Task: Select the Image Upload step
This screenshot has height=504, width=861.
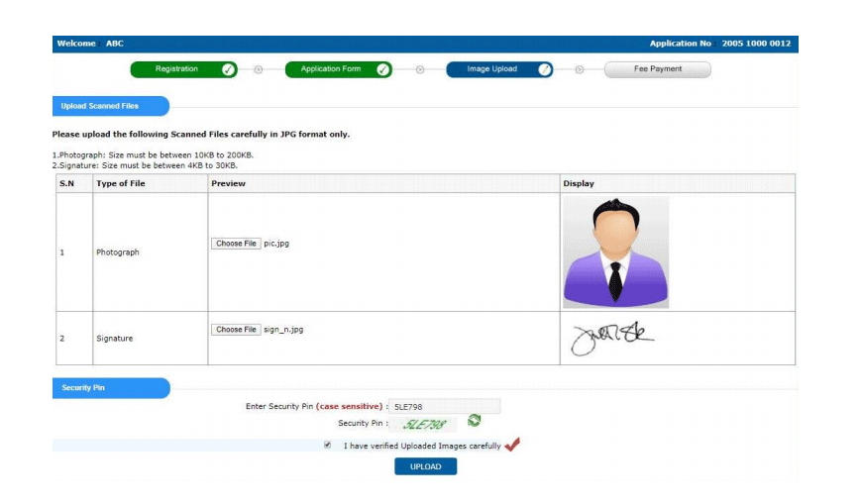Action: click(492, 69)
